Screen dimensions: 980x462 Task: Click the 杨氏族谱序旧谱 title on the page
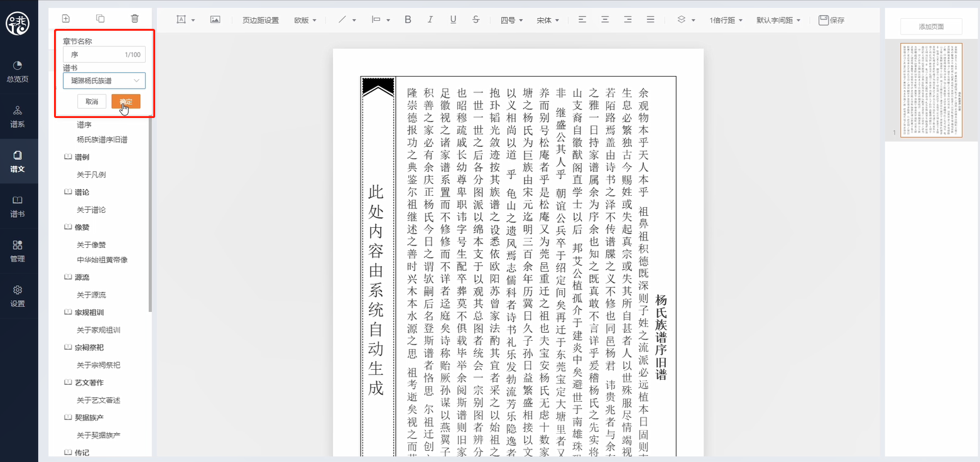[661, 337]
